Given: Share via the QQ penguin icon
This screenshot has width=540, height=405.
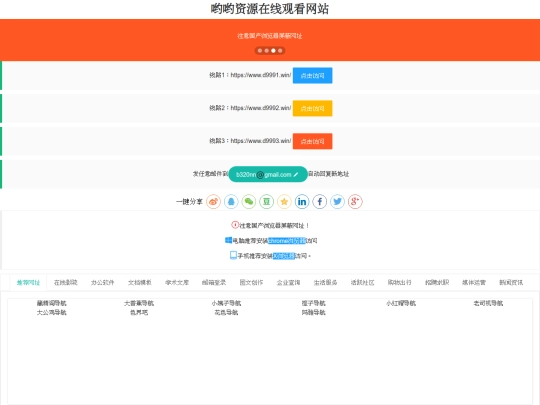Looking at the screenshot, I should (231, 201).
